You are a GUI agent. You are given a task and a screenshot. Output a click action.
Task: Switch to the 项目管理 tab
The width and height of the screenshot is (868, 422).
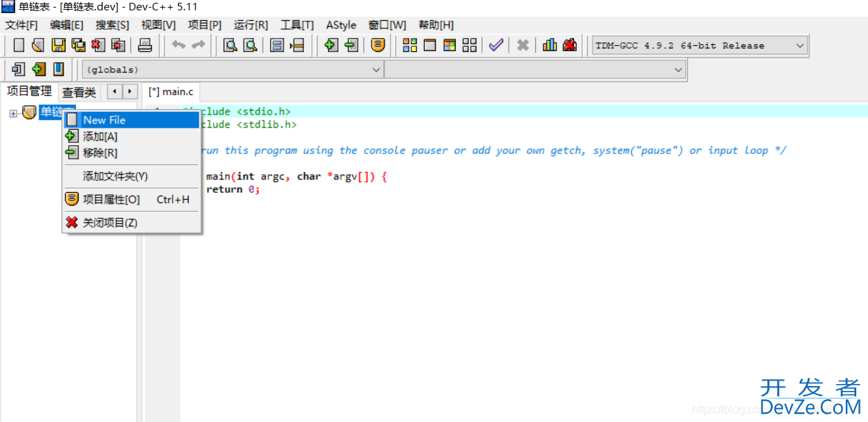(29, 91)
